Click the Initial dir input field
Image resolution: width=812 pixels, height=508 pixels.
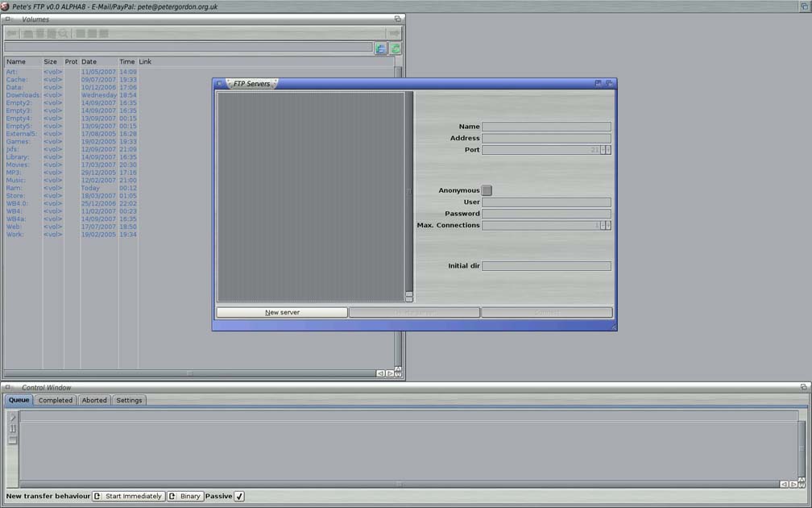(x=546, y=265)
